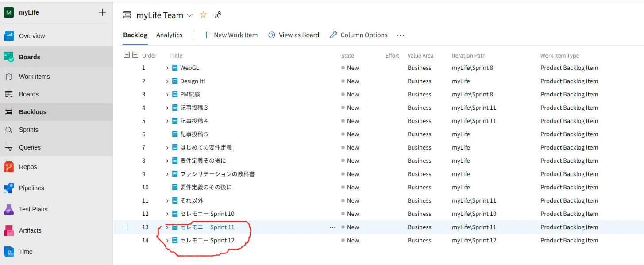Screen dimensions: 644x265
Task: Open the WebGL work item title
Action: (x=189, y=68)
